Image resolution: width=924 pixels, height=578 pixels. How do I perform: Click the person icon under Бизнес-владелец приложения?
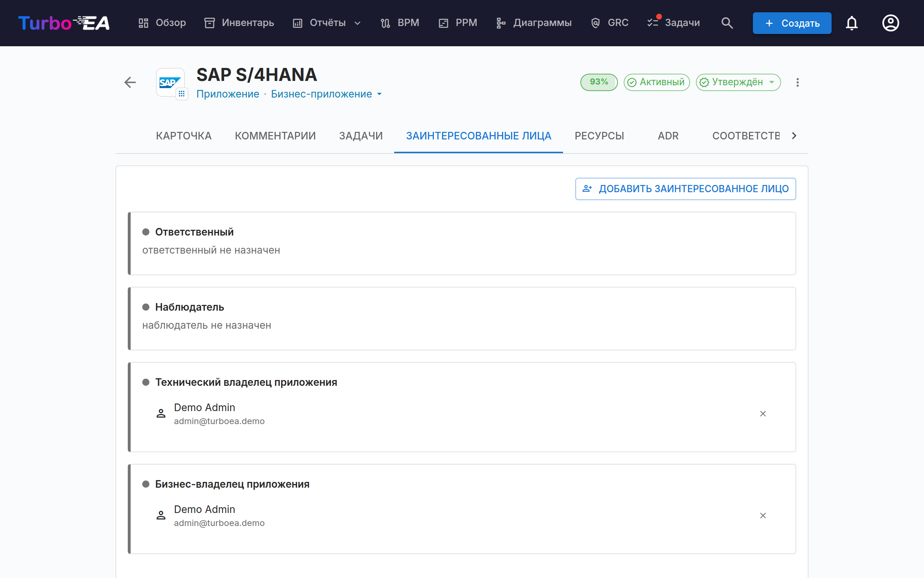(x=161, y=516)
